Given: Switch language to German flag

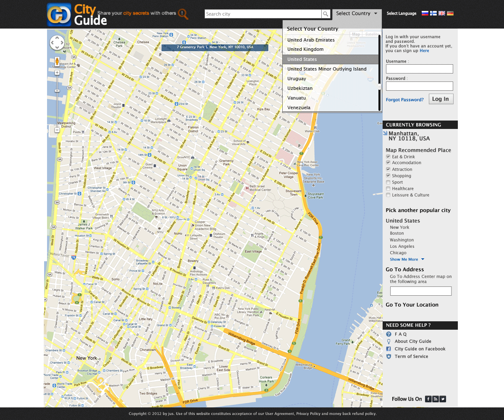Looking at the screenshot, I should (x=450, y=13).
